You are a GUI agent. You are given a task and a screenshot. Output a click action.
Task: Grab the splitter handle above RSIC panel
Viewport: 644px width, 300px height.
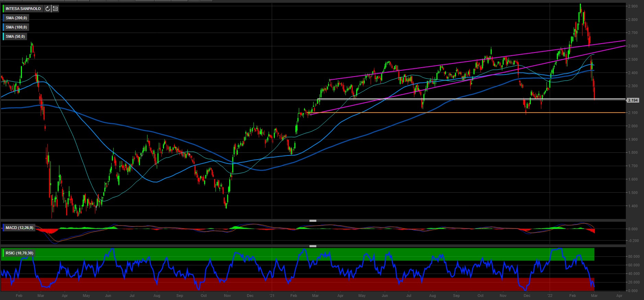(313, 246)
